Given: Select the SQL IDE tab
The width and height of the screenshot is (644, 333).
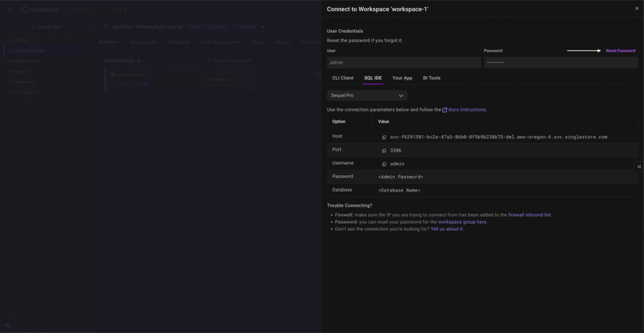Looking at the screenshot, I should 373,78.
